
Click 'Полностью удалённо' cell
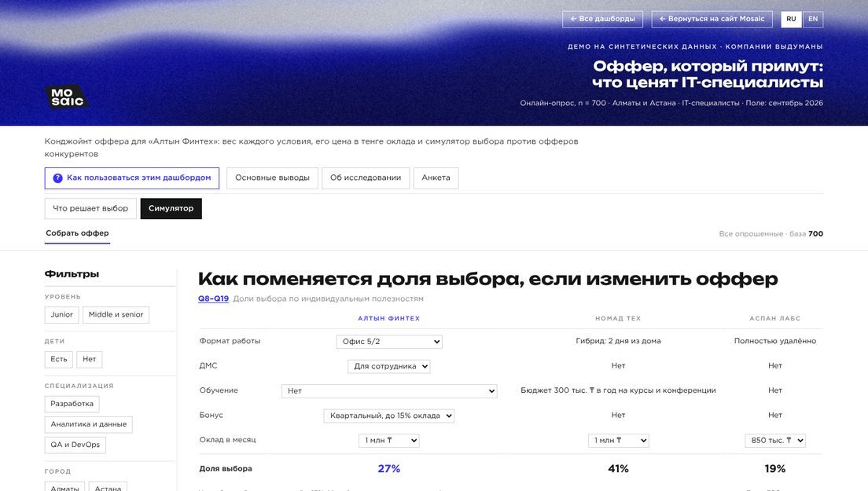(x=775, y=341)
